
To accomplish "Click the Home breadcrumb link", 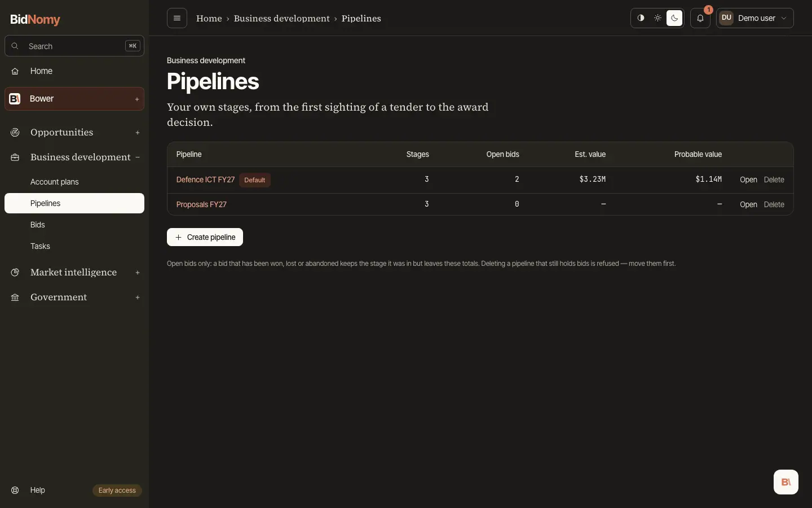I will pyautogui.click(x=209, y=18).
